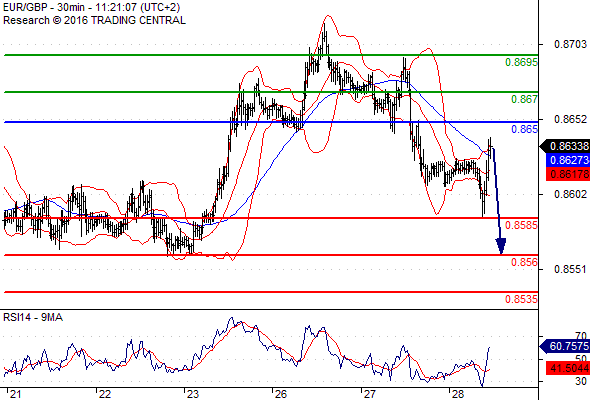The width and height of the screenshot is (590, 400).
Task: Click the 0.8652 price axis value
Action: pyautogui.click(x=570, y=119)
